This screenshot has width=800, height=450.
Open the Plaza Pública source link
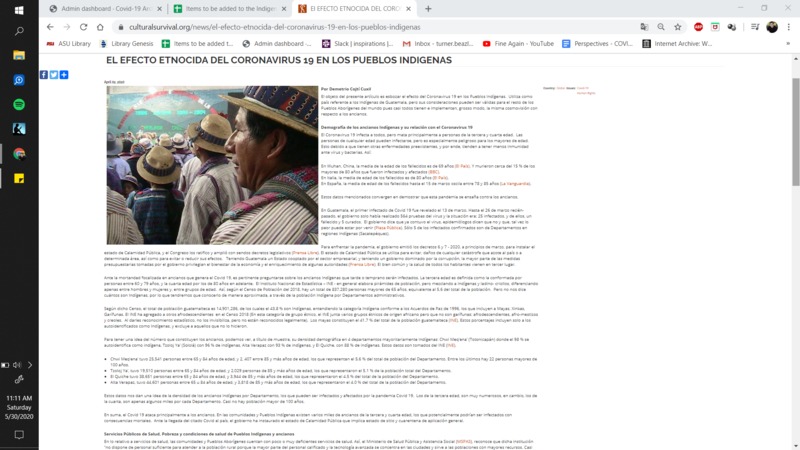click(388, 228)
